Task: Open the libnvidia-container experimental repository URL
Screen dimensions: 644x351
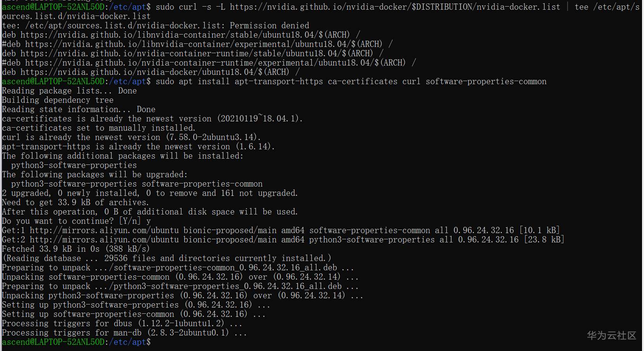Action: point(204,44)
